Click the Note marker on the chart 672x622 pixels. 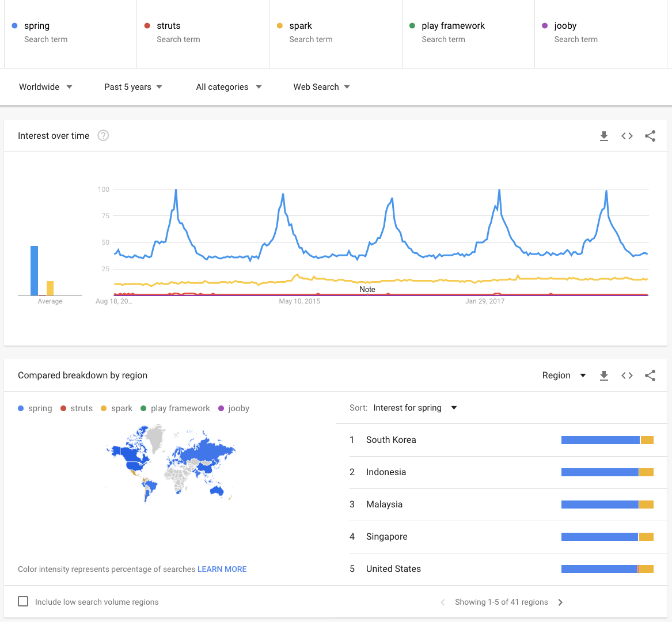click(367, 289)
